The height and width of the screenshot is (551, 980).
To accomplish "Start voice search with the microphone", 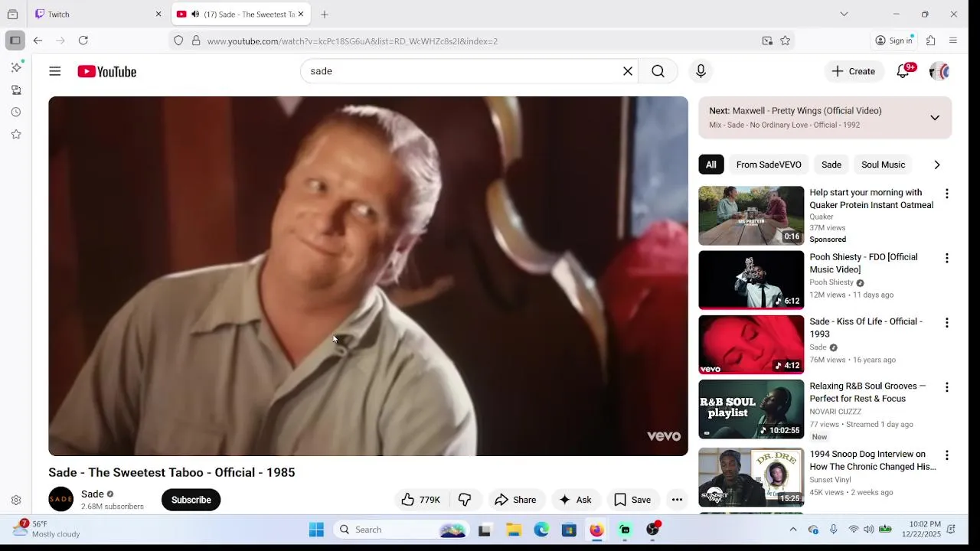I will [x=701, y=71].
